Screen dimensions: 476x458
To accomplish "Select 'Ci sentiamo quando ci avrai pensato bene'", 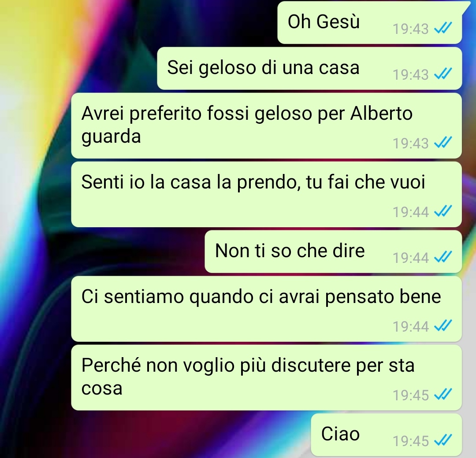I will click(x=267, y=309).
